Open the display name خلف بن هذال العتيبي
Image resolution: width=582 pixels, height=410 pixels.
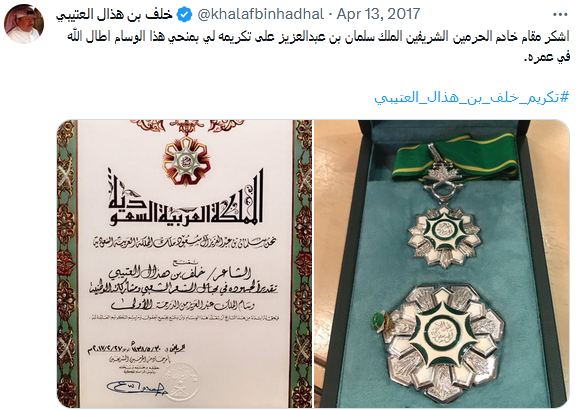[114, 14]
